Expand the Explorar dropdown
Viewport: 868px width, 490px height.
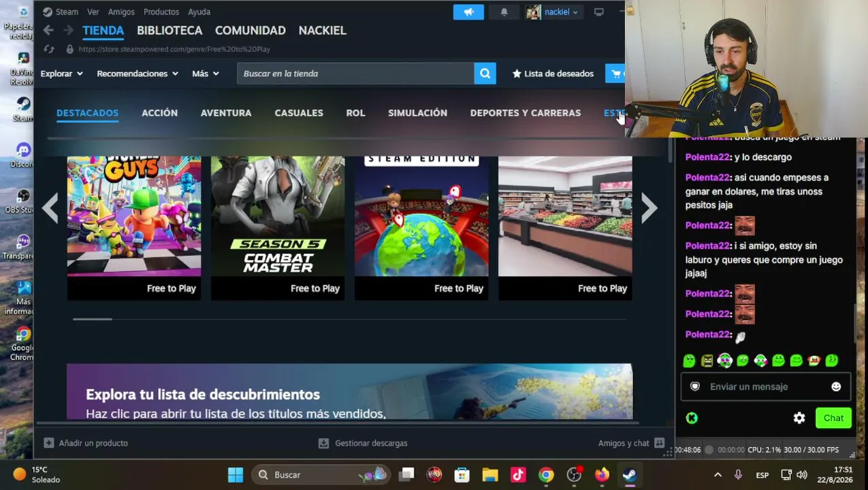(x=61, y=73)
